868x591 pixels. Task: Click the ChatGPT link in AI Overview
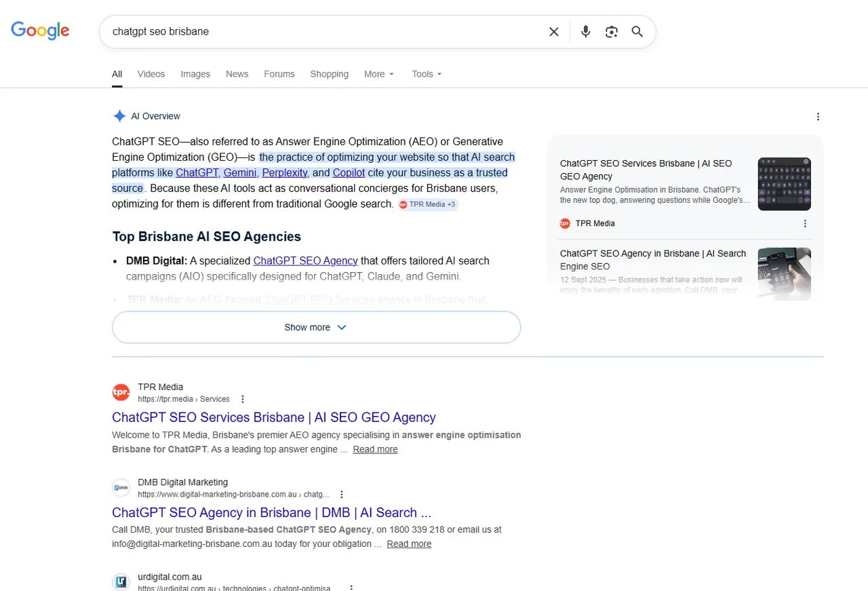(x=197, y=172)
